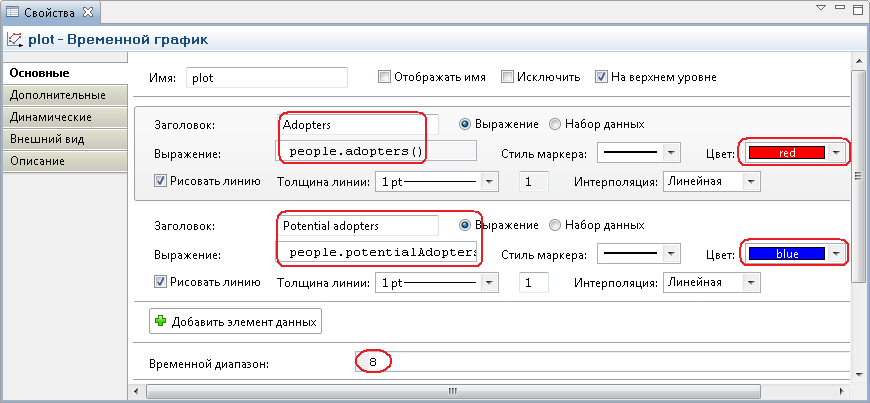Click the green plus icon for adding data
870x403 pixels.
[x=160, y=321]
